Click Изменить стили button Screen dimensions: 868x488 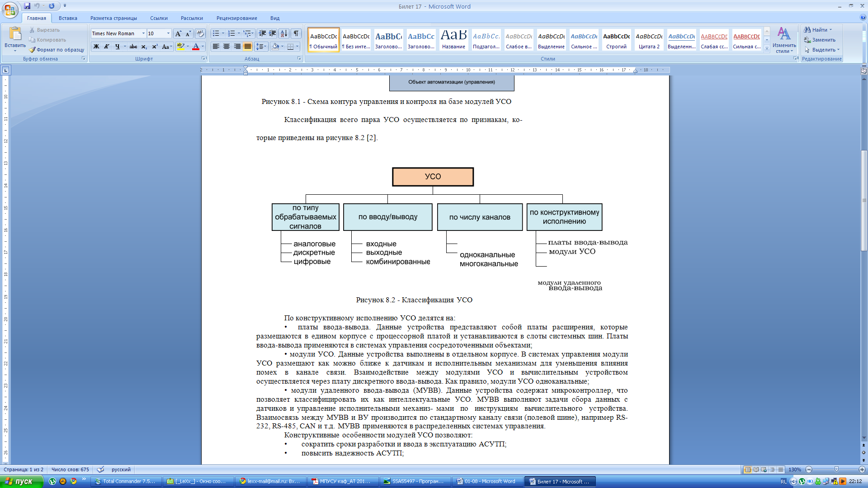point(784,40)
